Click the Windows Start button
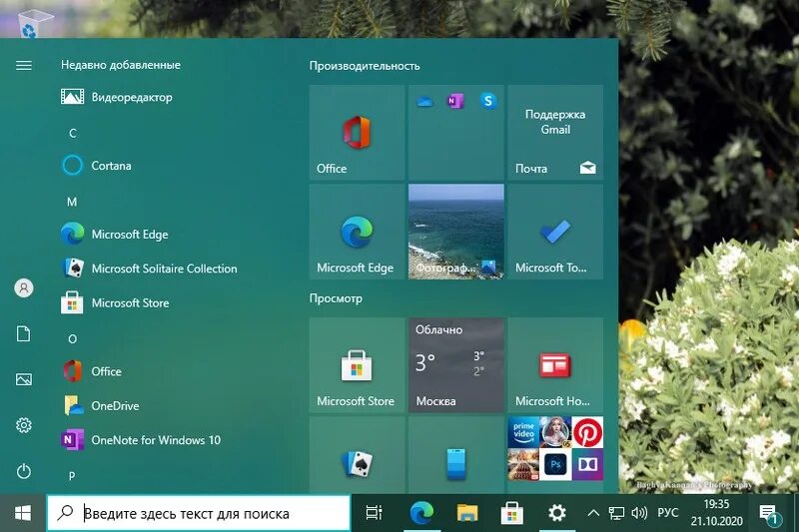Screen dimensions: 799x532 [23, 513]
